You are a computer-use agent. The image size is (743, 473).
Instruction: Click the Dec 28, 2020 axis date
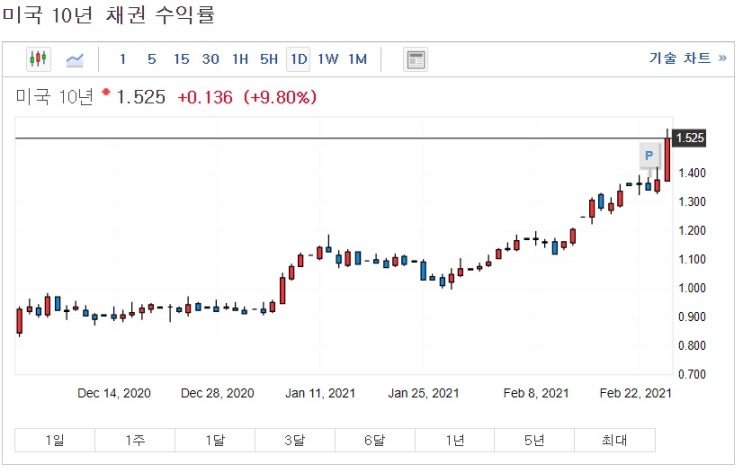tap(217, 393)
